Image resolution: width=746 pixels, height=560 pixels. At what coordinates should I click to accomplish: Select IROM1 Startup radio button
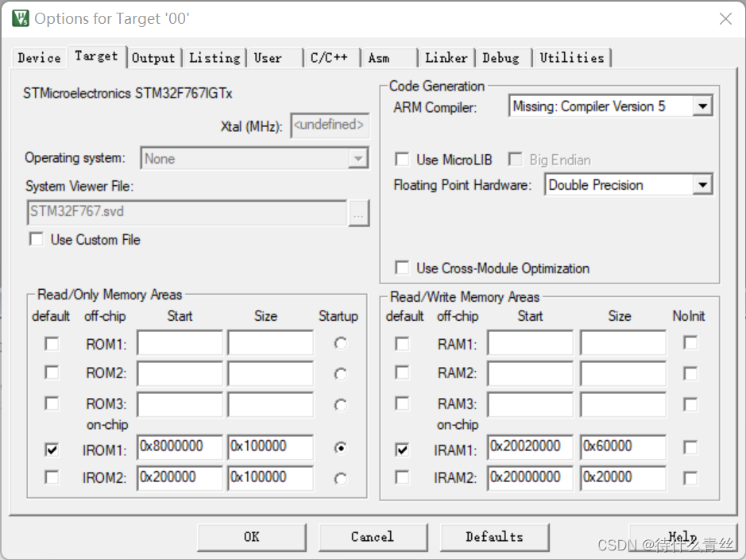point(340,448)
